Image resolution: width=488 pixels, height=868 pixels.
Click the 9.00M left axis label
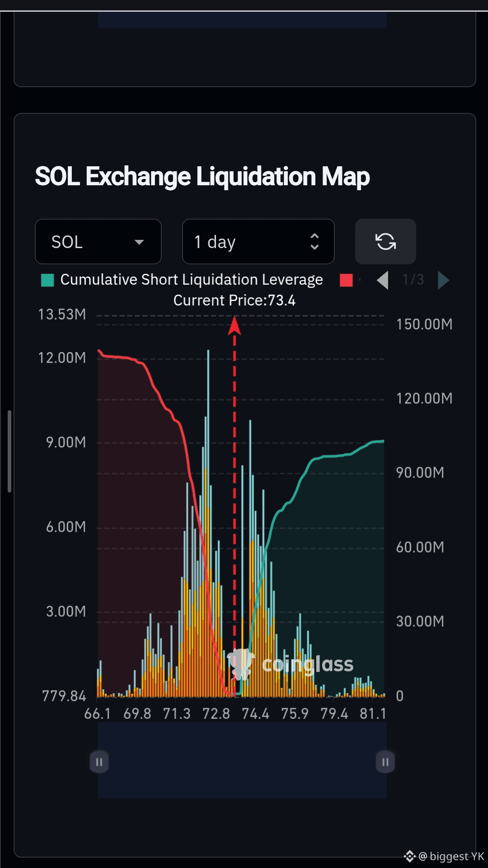[x=66, y=442]
